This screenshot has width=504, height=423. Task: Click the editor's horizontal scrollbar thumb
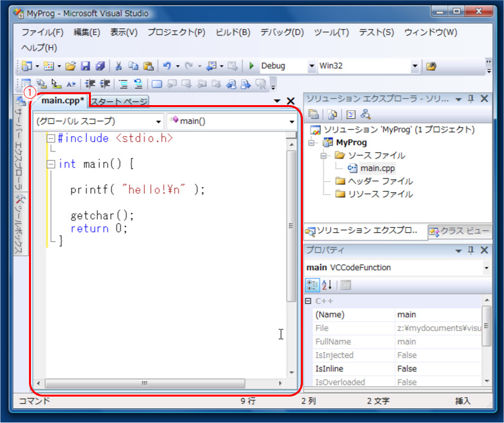click(x=145, y=383)
